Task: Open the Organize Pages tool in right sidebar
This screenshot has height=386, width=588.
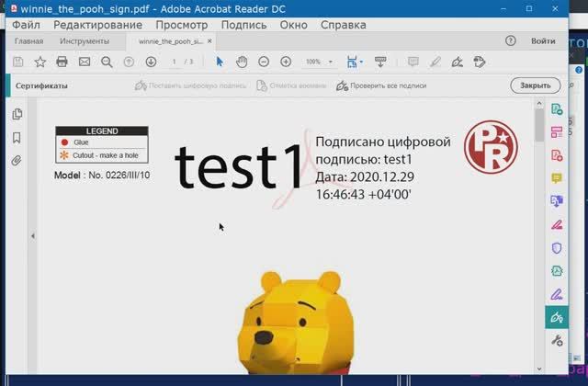Action: (557, 132)
